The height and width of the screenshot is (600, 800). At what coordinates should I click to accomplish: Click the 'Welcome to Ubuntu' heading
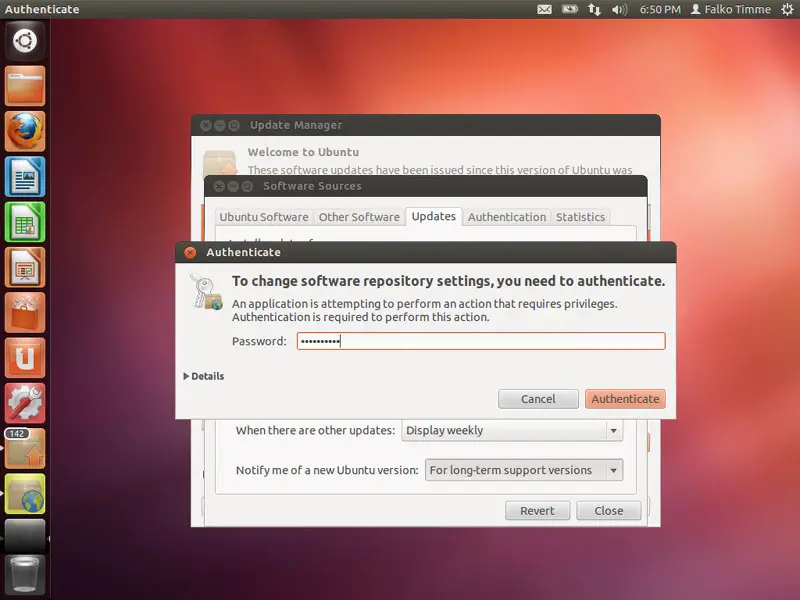(303, 152)
